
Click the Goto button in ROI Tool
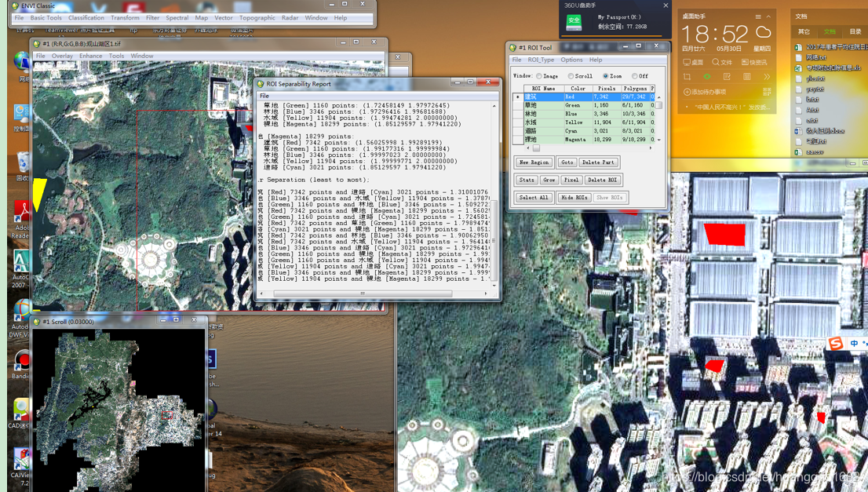(x=567, y=162)
